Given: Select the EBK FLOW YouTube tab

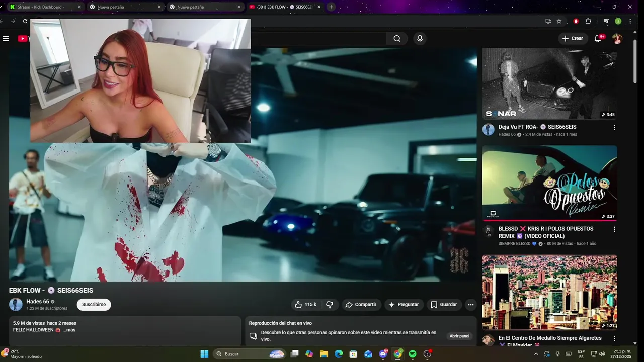Looking at the screenshot, I should tap(284, 7).
